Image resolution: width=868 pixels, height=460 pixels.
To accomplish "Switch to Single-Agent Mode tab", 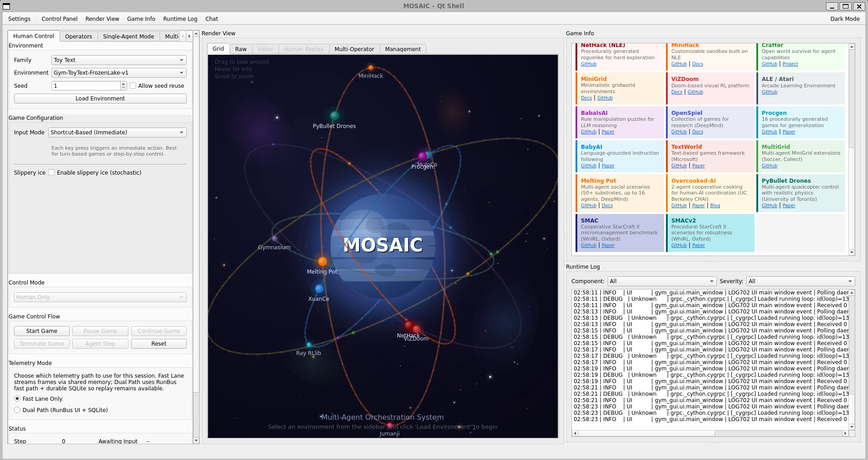I will pos(128,36).
